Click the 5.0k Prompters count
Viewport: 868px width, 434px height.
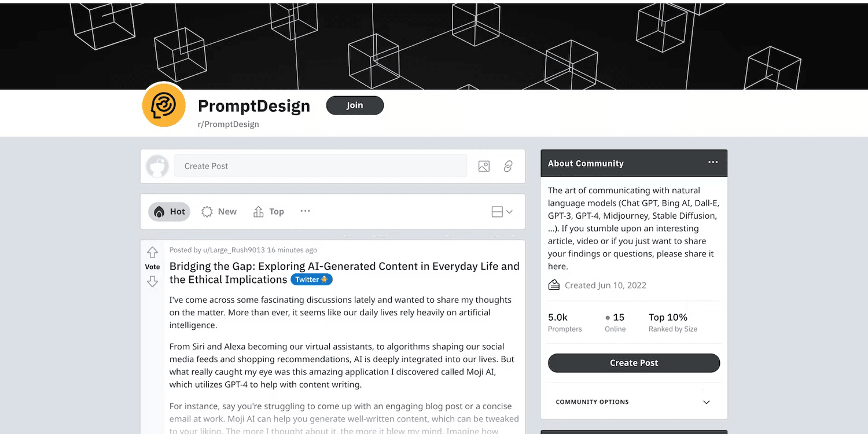(x=565, y=322)
